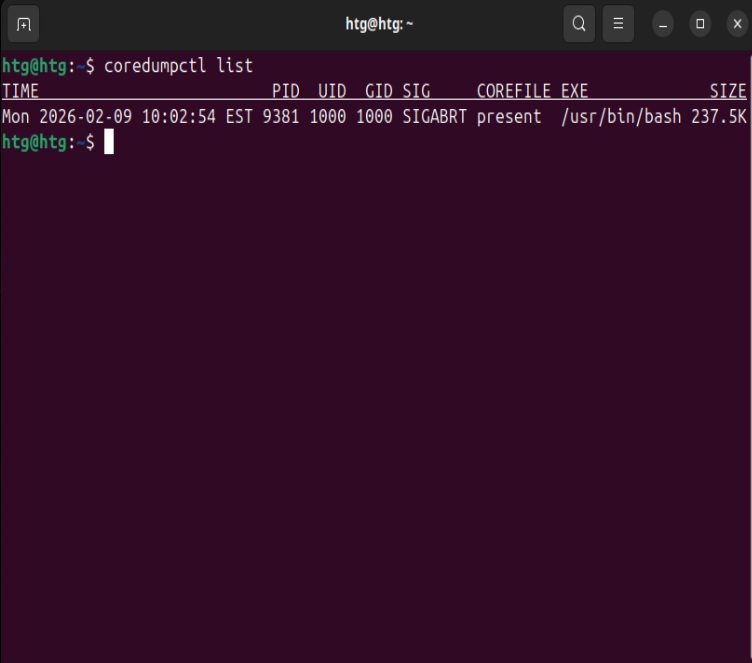Click the terminal cursor at the prompt
The image size is (752, 663).
tap(109, 142)
